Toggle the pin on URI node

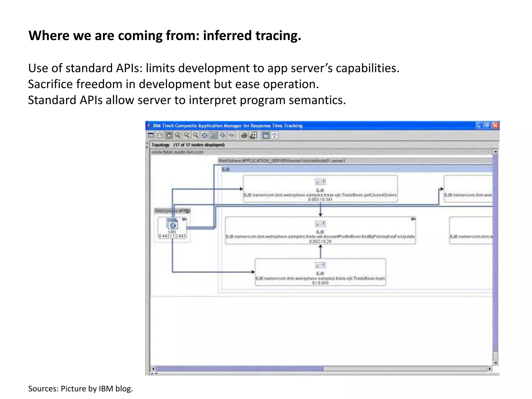(x=184, y=220)
